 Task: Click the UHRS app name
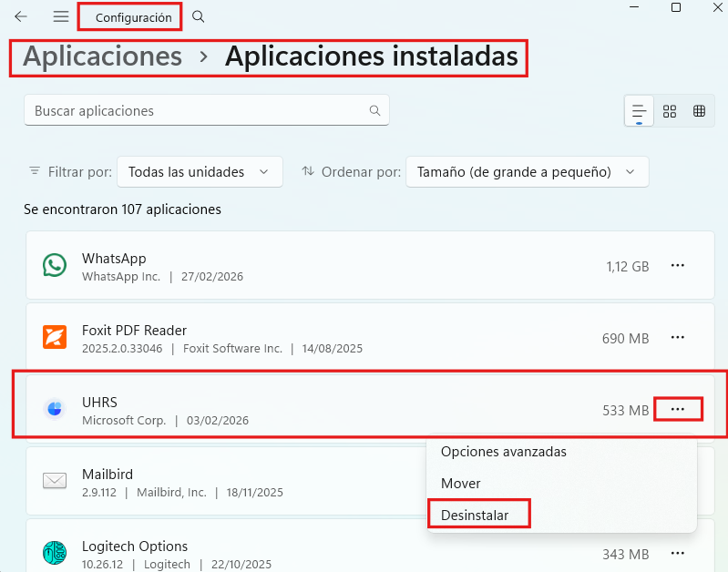click(99, 402)
